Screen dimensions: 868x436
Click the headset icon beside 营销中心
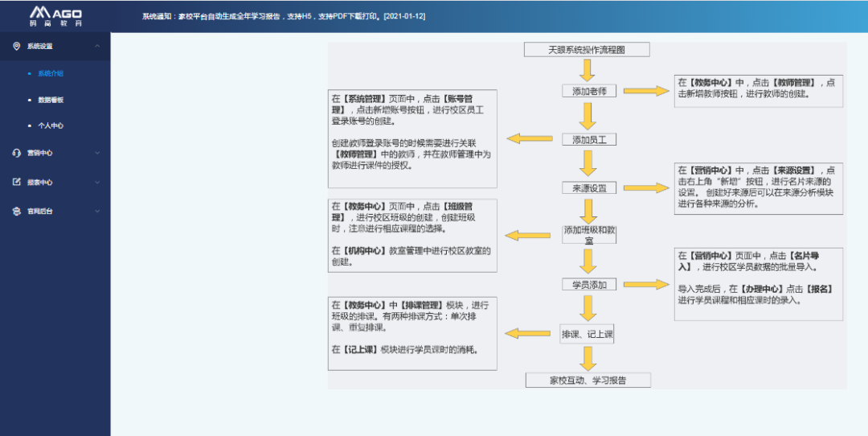point(16,153)
